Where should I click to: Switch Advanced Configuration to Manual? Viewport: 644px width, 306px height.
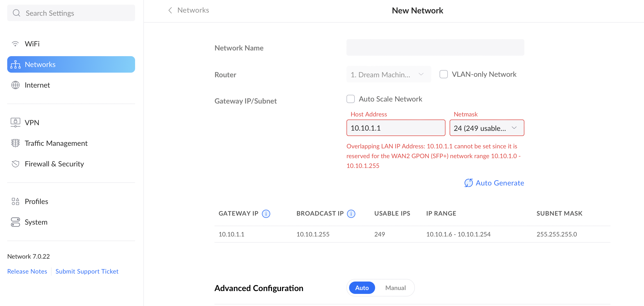click(395, 288)
